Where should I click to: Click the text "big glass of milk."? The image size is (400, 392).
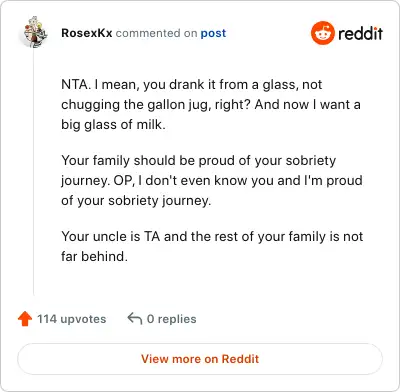[x=113, y=125]
